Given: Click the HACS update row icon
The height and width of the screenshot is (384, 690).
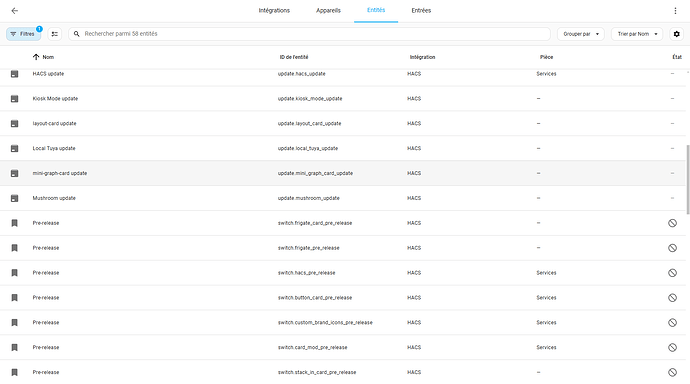Looking at the screenshot, I should pyautogui.click(x=15, y=74).
